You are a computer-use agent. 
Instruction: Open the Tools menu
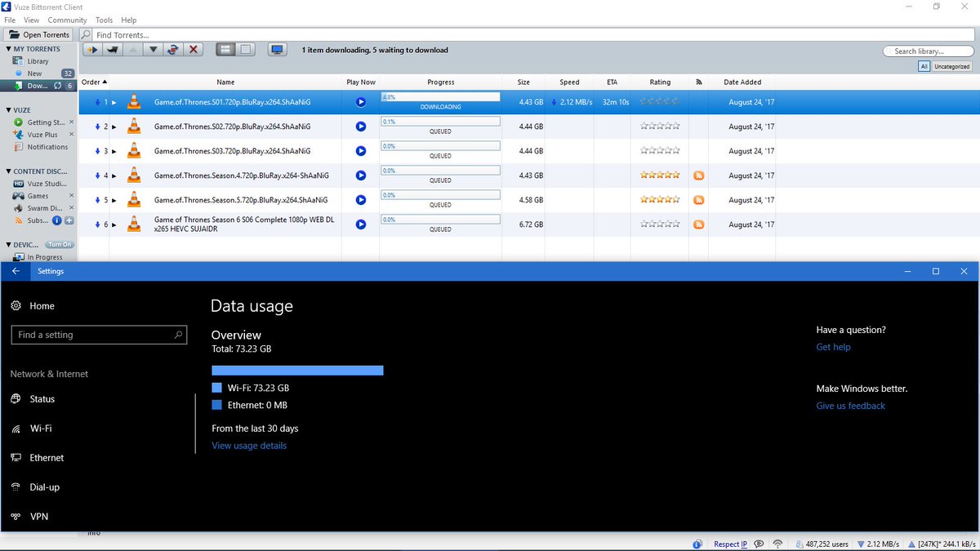[104, 20]
